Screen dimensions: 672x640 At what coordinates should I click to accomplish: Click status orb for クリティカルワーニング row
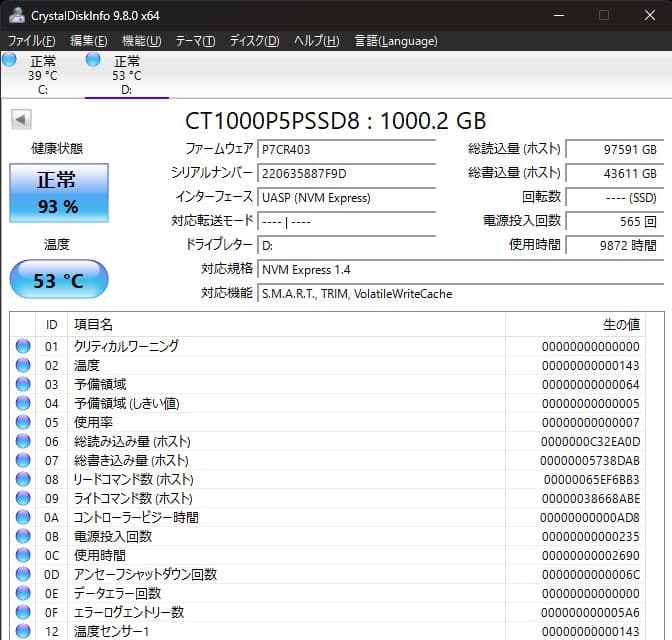23,346
